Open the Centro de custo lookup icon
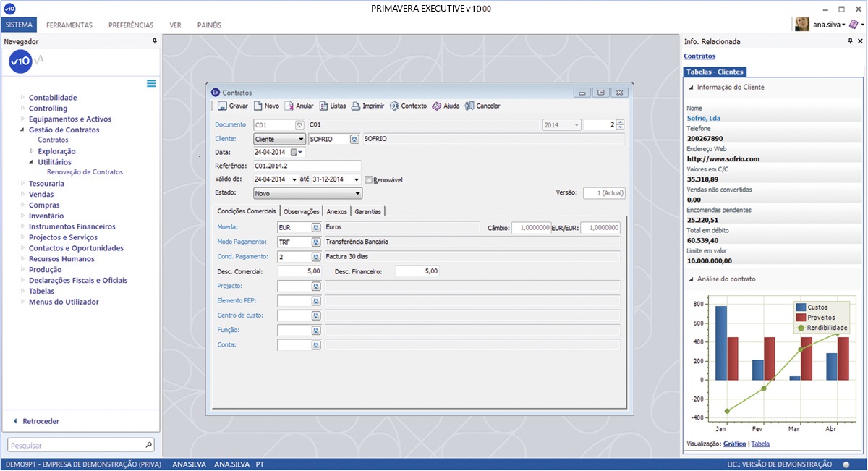Screen dimensions: 868x471 [316, 316]
